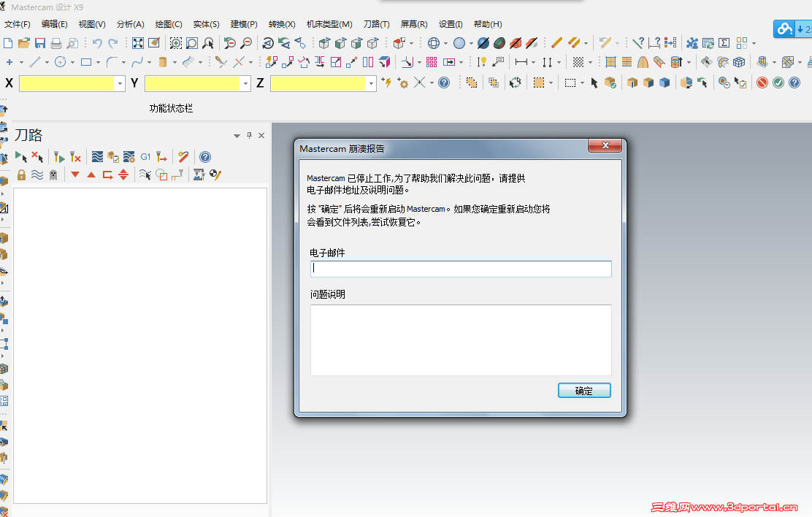
Task: Click the Sigma statistics icon
Action: pos(724,43)
